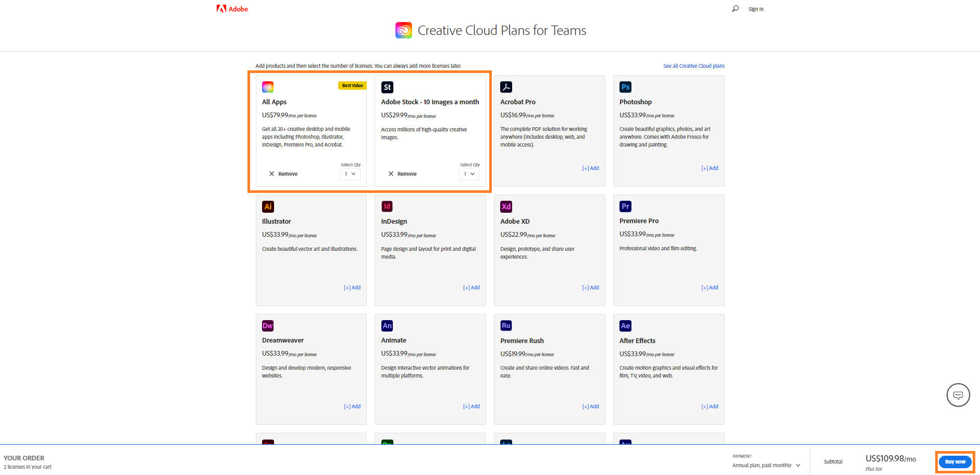Click the Buy now button
The image size is (980, 475).
pyautogui.click(x=955, y=461)
